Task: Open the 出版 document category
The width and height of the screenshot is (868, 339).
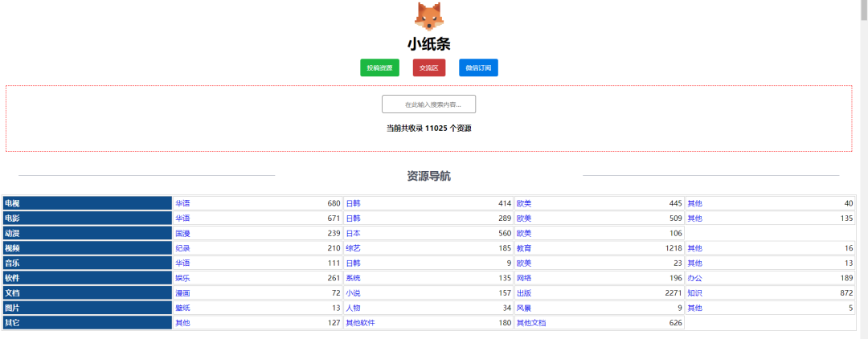Action: pos(524,292)
